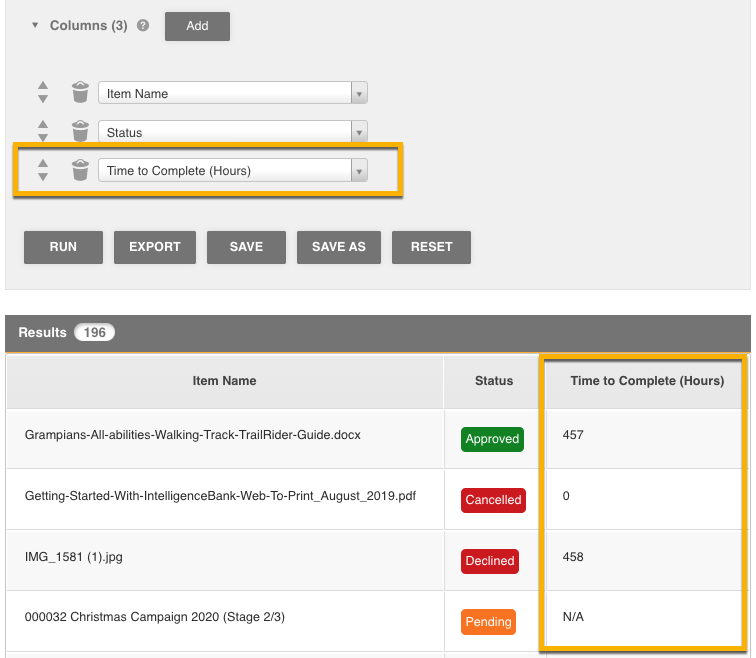Viewport: 756px width, 658px height.
Task: Click the Pending status badge
Action: click(488, 622)
